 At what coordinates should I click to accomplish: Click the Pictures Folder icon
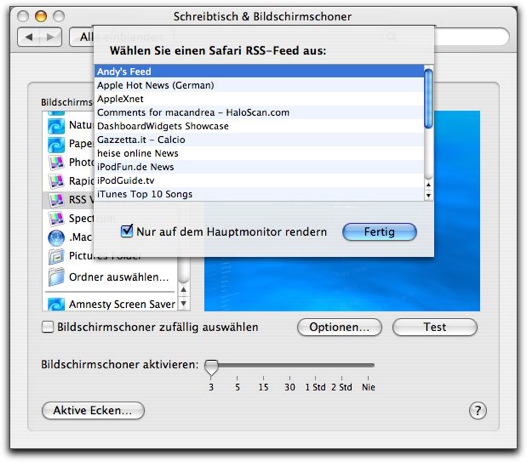coord(56,257)
